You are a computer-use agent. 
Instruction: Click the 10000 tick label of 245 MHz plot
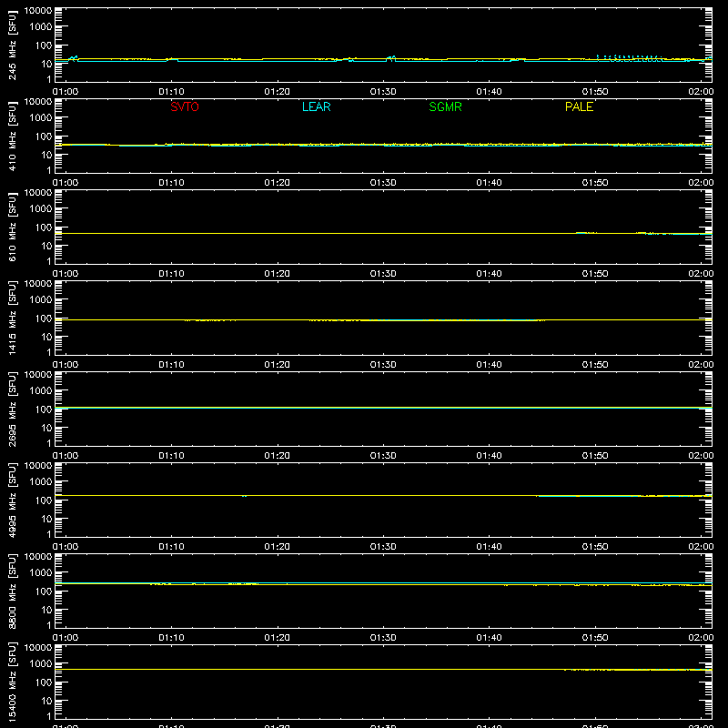click(x=38, y=11)
